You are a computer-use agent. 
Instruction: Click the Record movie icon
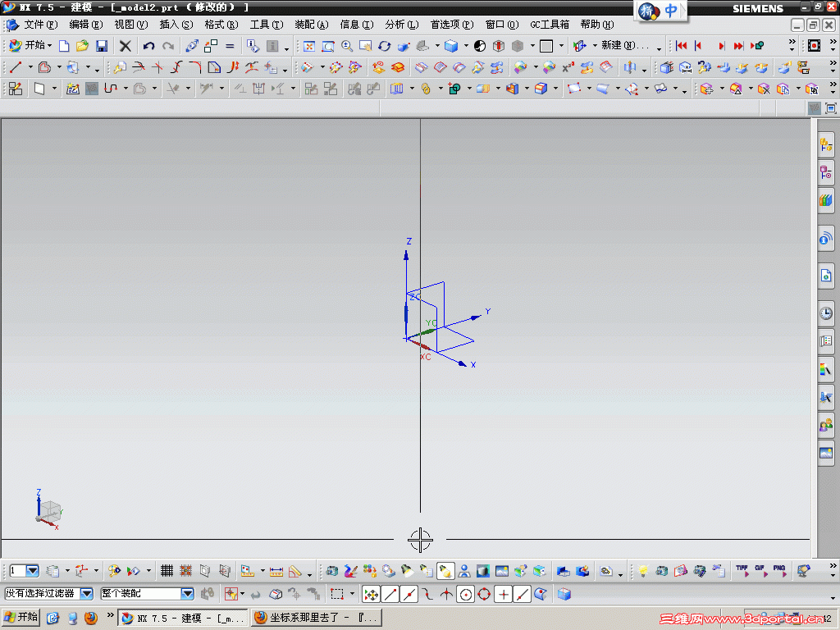[x=814, y=46]
